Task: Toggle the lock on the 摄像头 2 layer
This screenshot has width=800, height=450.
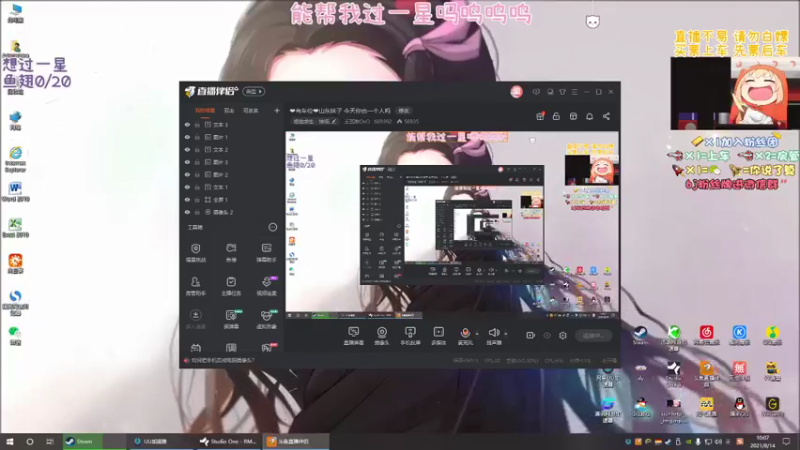Action: [x=197, y=212]
